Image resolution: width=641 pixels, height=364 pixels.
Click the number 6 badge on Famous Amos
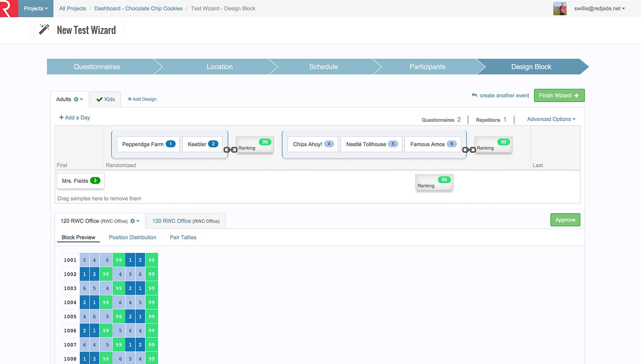click(452, 144)
